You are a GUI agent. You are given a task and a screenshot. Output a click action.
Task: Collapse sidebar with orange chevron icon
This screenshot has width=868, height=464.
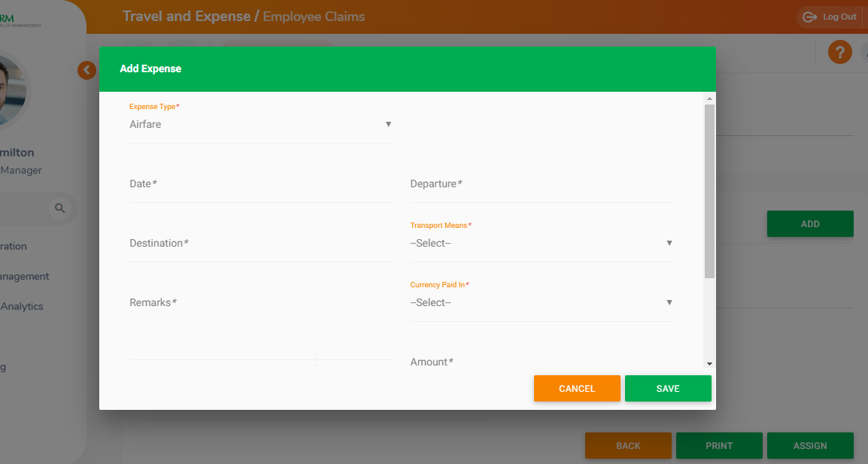(86, 71)
